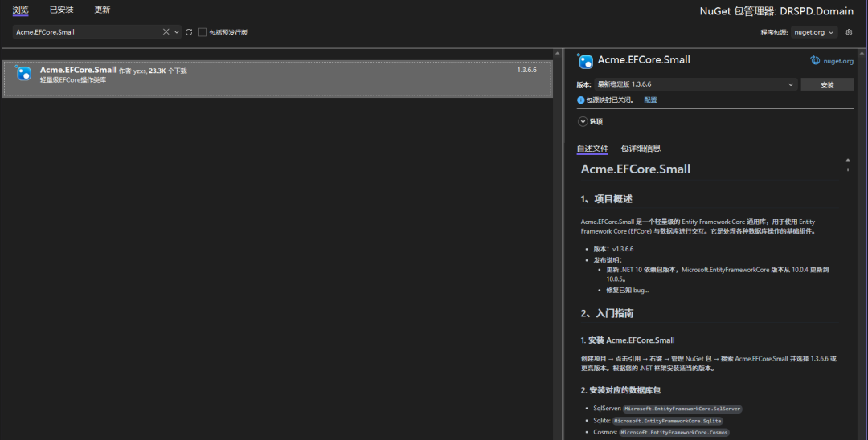Click the 2. 安装对应的数据库包 subheading

620,390
